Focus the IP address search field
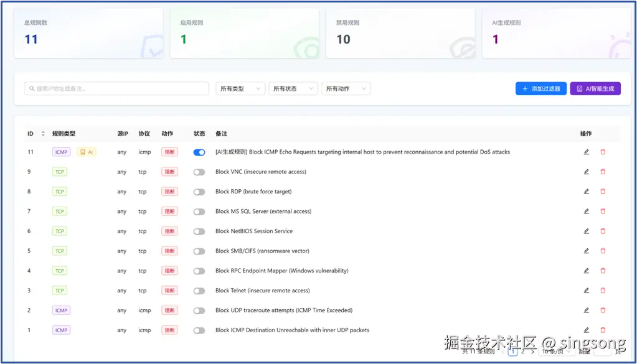The width and height of the screenshot is (637, 364). [x=116, y=88]
